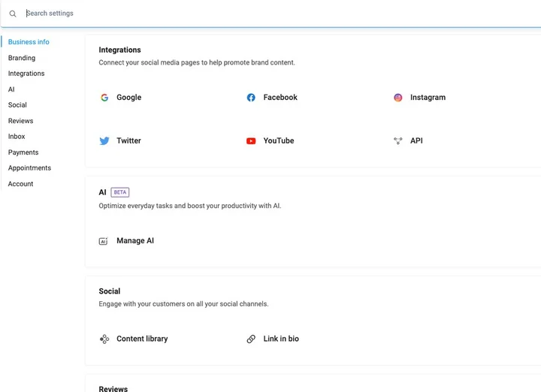The image size is (541, 392).
Task: Open the Manage AI link
Action: [x=135, y=240]
